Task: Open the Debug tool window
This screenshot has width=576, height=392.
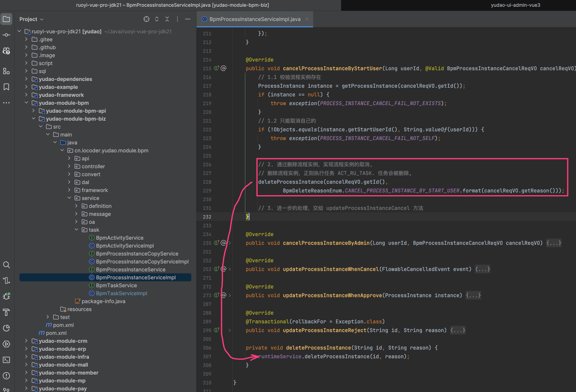Action: coord(6,296)
